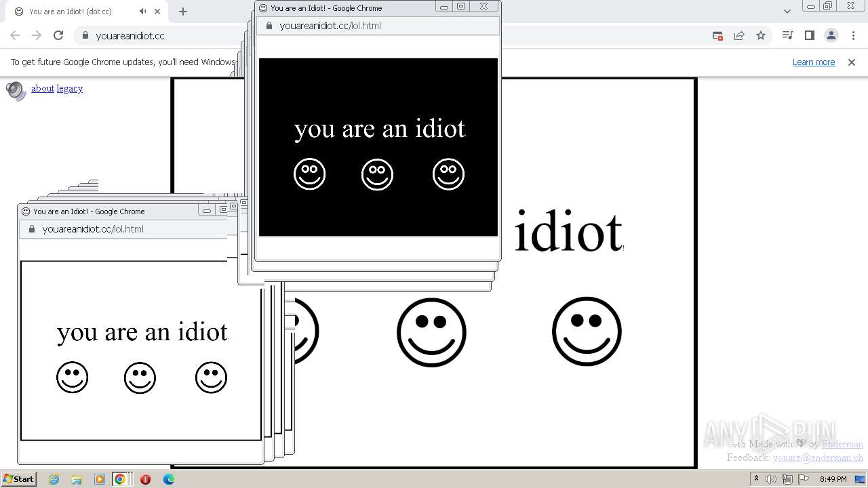Image resolution: width=868 pixels, height=488 pixels.
Task: Click the middle smiley face on main page
Action: (x=431, y=332)
